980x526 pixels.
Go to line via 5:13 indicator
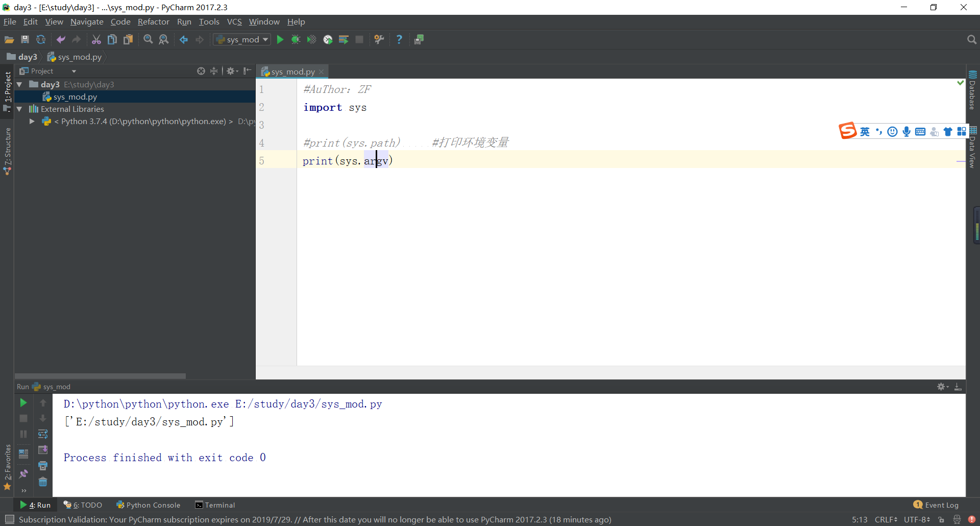(860, 519)
